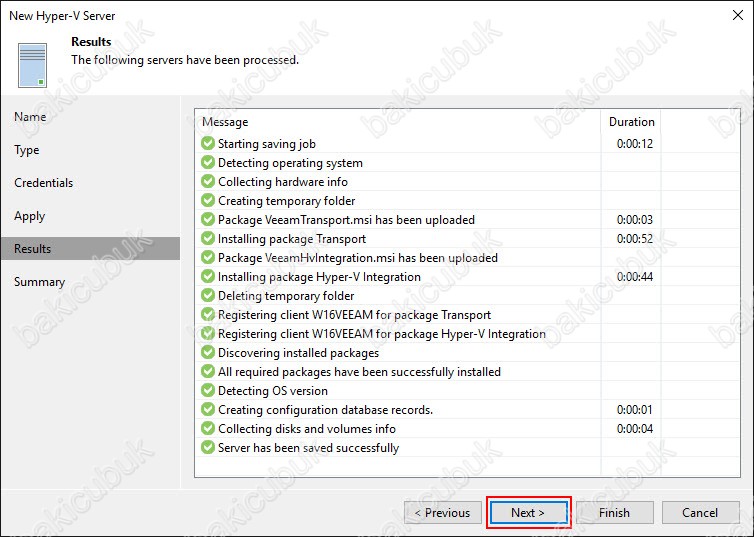Close the New Hyper-V Server dialog
Image resolution: width=754 pixels, height=537 pixels.
coord(738,15)
